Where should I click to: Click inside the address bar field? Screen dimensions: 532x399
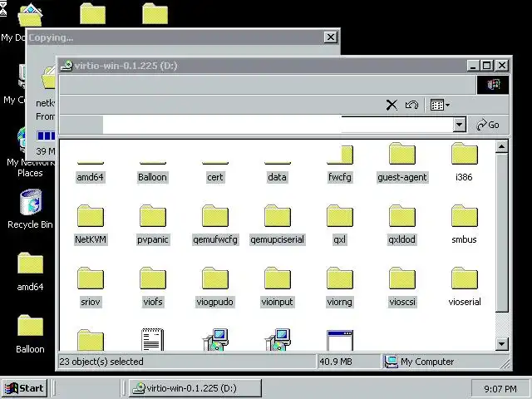coord(278,125)
